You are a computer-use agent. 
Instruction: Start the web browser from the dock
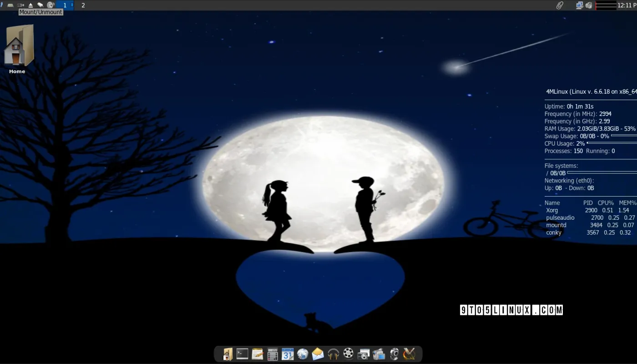303,354
